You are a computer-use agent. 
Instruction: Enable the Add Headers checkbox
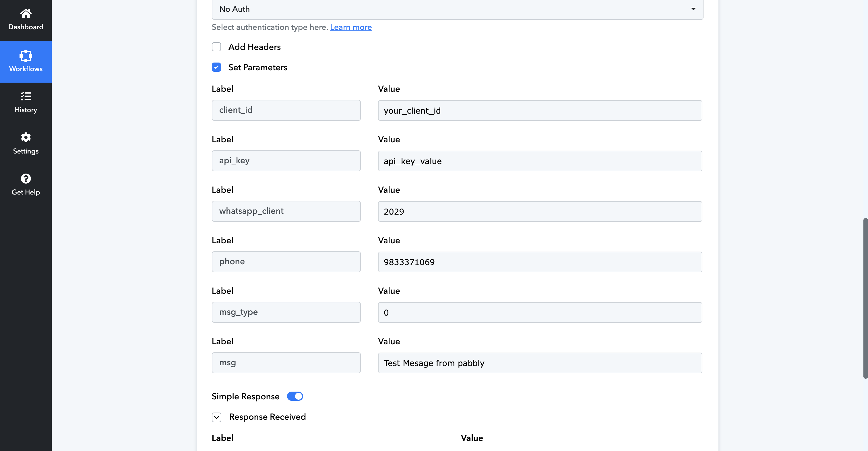[216, 47]
